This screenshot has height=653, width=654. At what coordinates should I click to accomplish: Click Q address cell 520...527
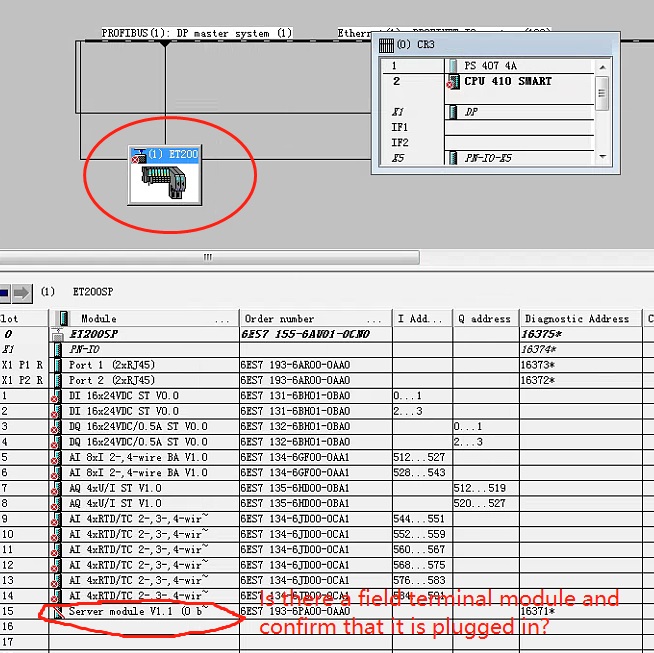(480, 504)
